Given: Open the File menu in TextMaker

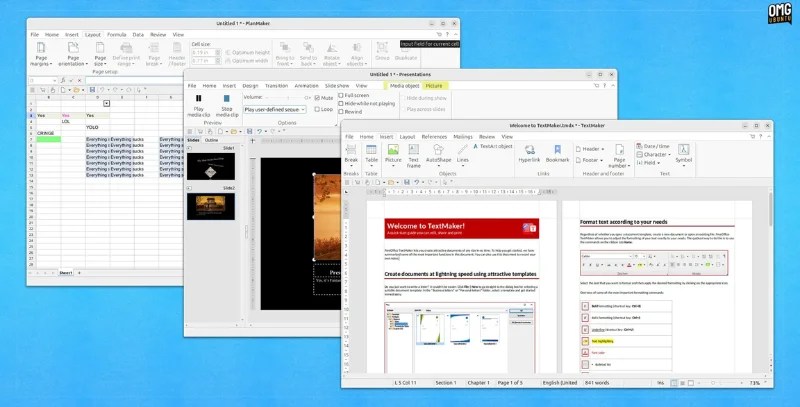Looking at the screenshot, I should click(x=349, y=137).
